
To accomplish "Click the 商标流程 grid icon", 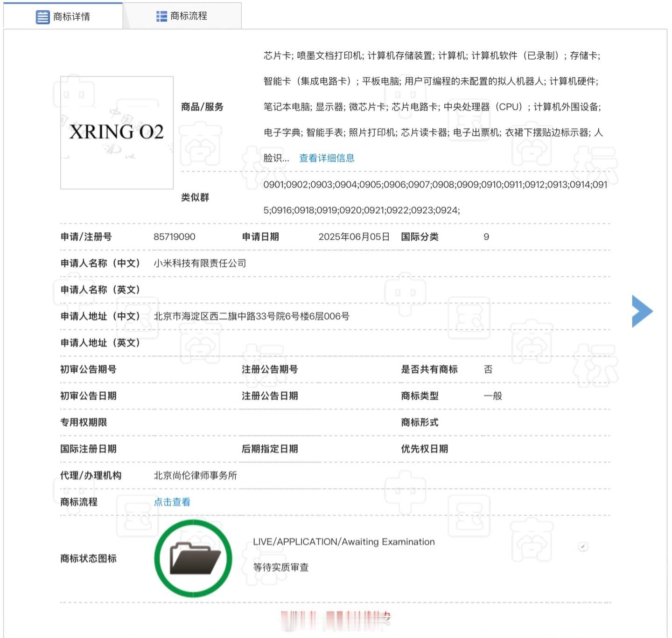I will pos(161,16).
